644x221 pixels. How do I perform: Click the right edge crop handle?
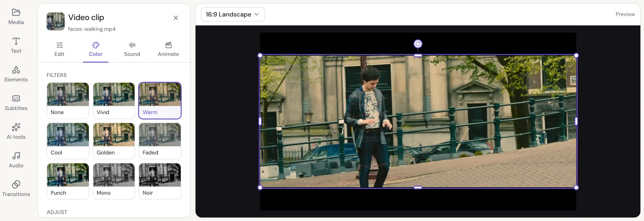(x=576, y=121)
